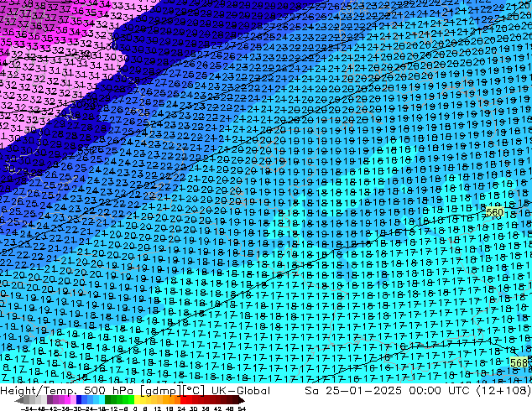Viewport: 532px width, 411px height.
Task: Click the '54' label of the color scale
Action: point(242,408)
